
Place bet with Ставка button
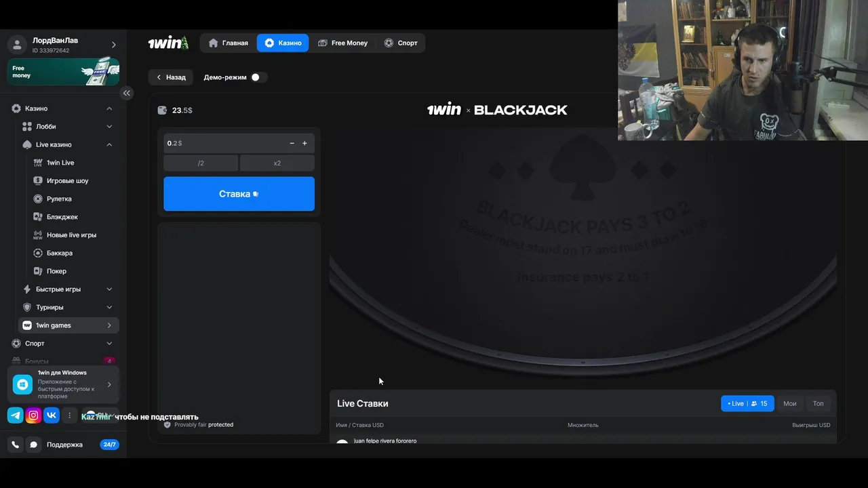(x=239, y=194)
